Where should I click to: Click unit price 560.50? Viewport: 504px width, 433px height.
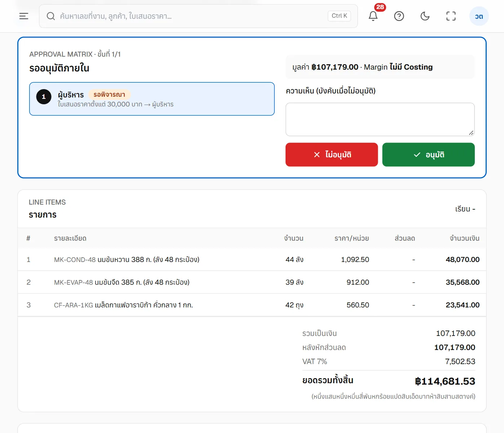coord(358,305)
